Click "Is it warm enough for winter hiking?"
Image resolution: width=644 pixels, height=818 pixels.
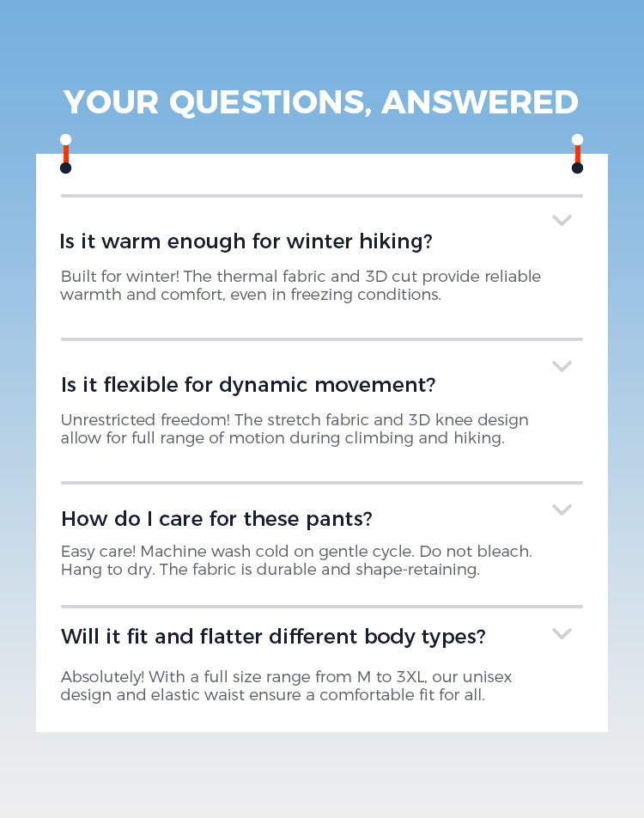click(x=246, y=241)
